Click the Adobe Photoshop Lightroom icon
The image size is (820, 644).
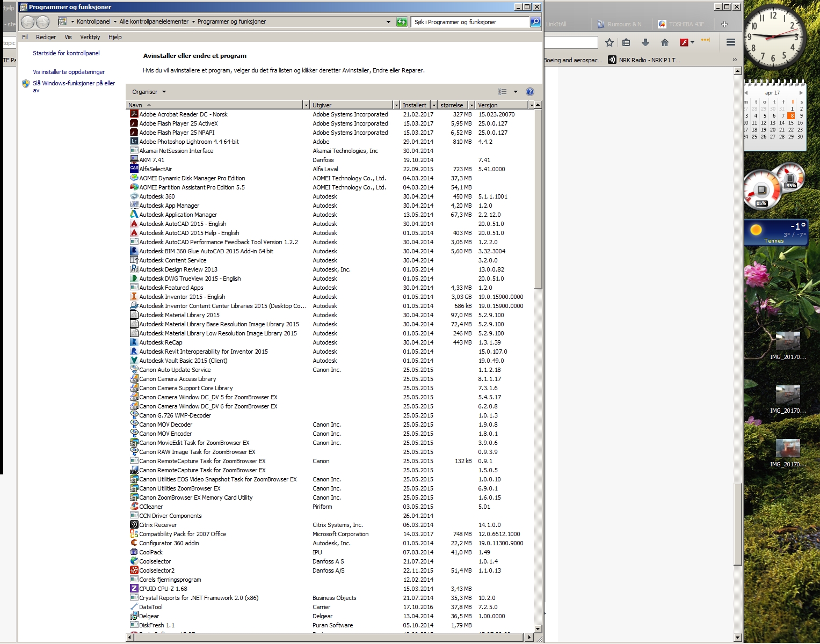pyautogui.click(x=134, y=141)
